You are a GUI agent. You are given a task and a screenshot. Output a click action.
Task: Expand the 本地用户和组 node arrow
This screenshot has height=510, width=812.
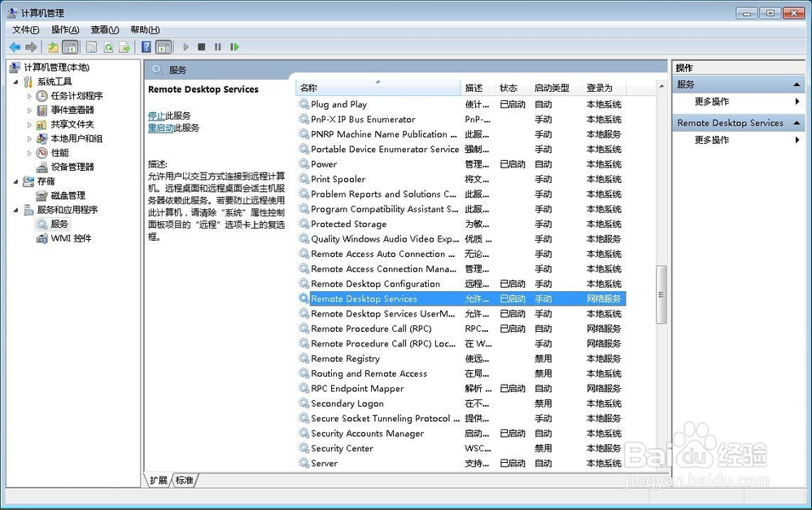click(x=29, y=139)
